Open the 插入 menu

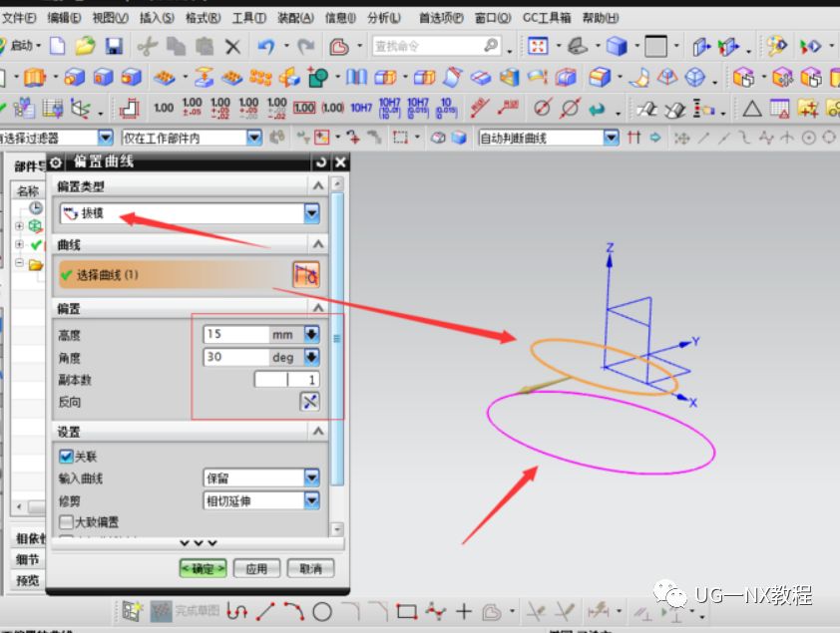click(x=157, y=18)
